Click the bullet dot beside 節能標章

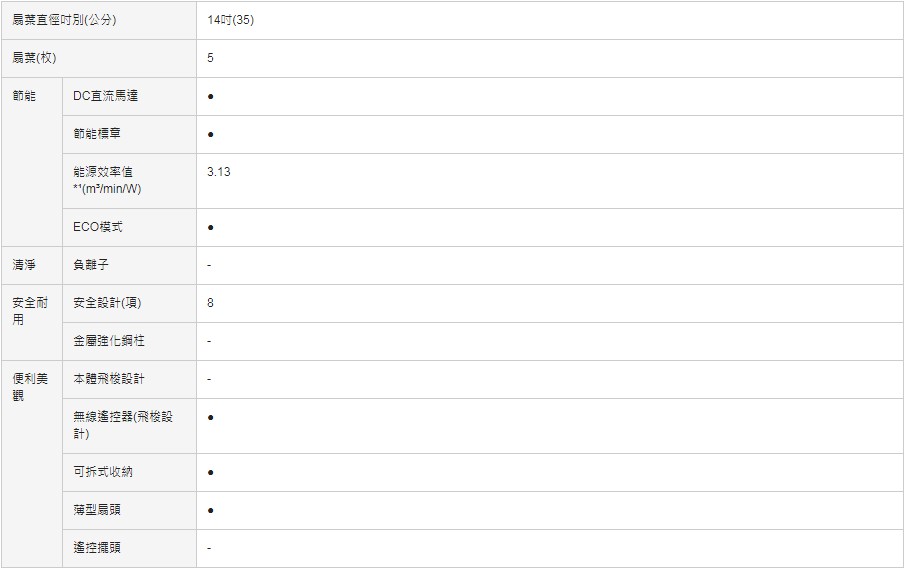tap(211, 134)
